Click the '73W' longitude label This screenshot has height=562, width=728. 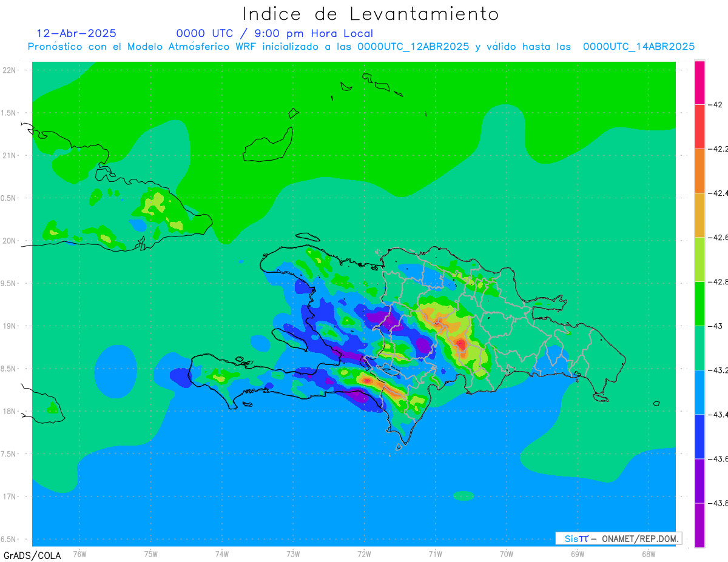pos(293,554)
